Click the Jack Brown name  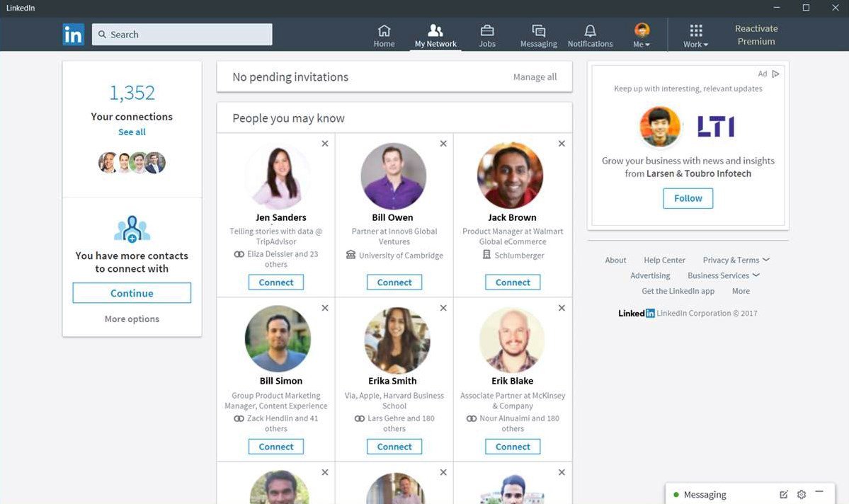pos(512,217)
